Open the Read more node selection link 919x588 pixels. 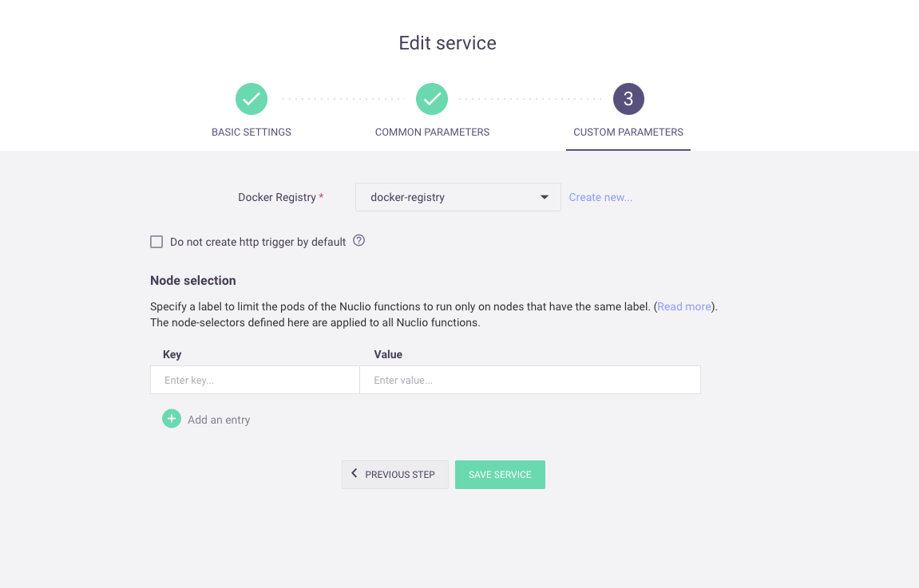tap(683, 306)
